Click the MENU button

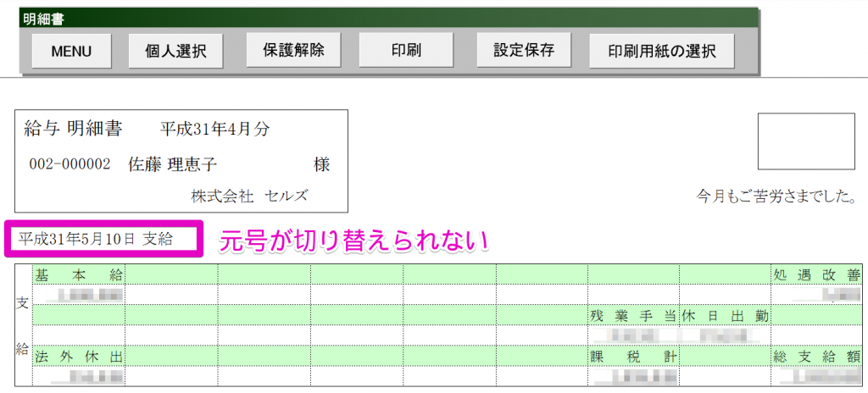click(71, 51)
